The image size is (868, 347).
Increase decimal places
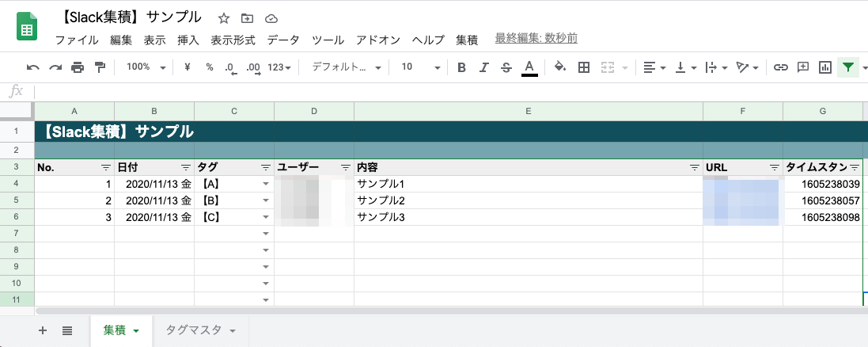[x=253, y=67]
